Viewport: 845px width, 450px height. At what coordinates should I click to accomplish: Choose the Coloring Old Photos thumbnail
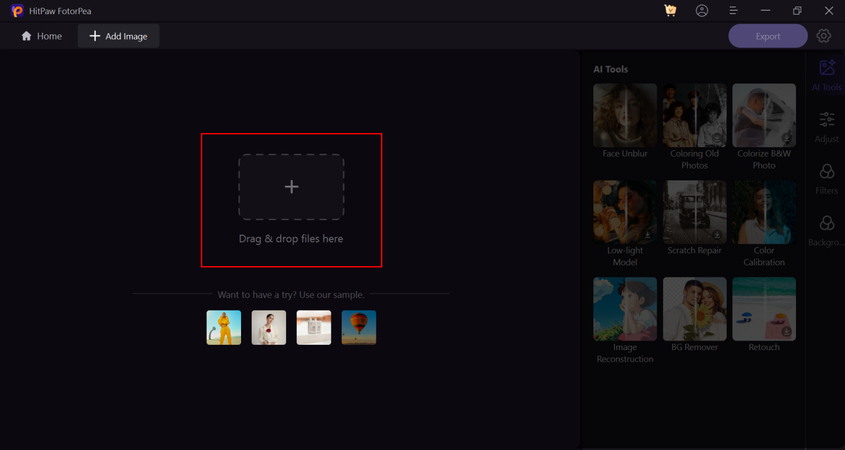tap(695, 115)
